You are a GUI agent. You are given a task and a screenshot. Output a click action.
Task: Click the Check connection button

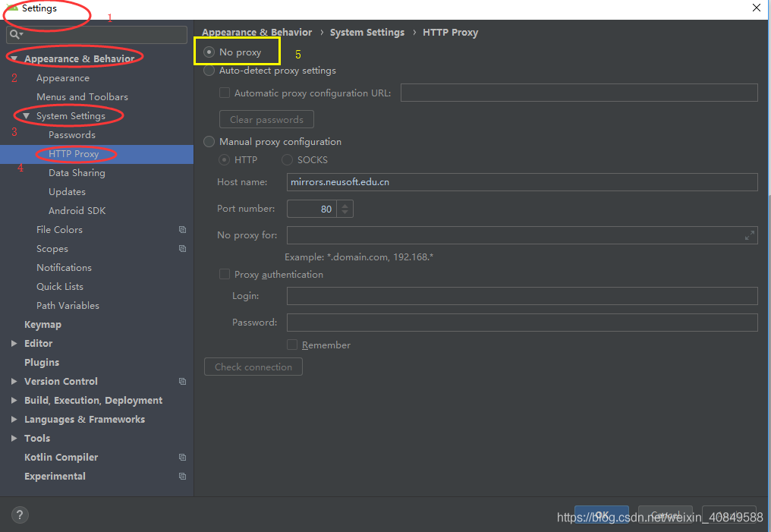[x=253, y=366]
